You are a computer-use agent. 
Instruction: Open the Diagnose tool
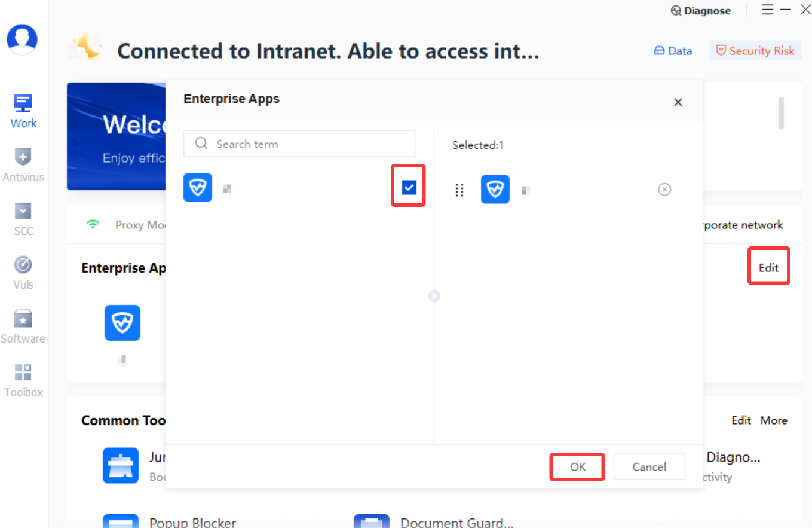pyautogui.click(x=701, y=11)
